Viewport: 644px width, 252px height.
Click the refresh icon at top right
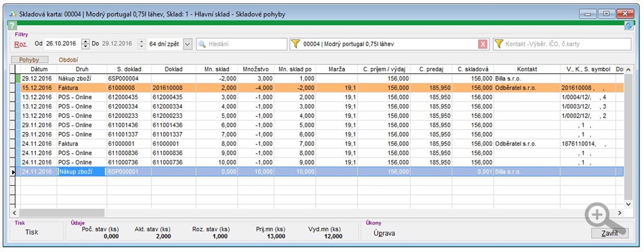coord(629,26)
